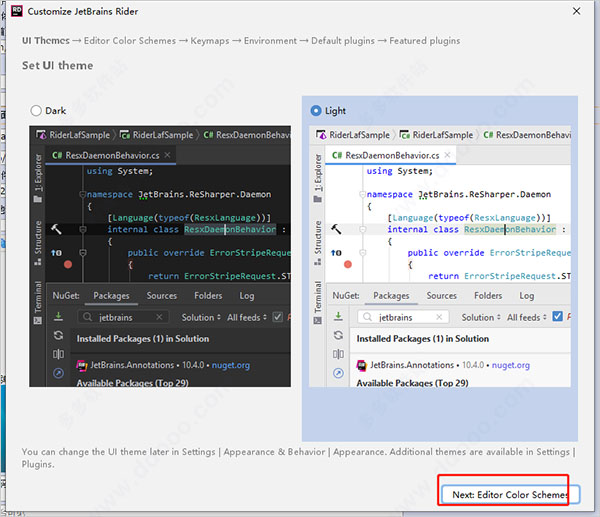600x517 pixels.
Task: Click the red breakpoint dot in Light preview
Action: pos(348,264)
